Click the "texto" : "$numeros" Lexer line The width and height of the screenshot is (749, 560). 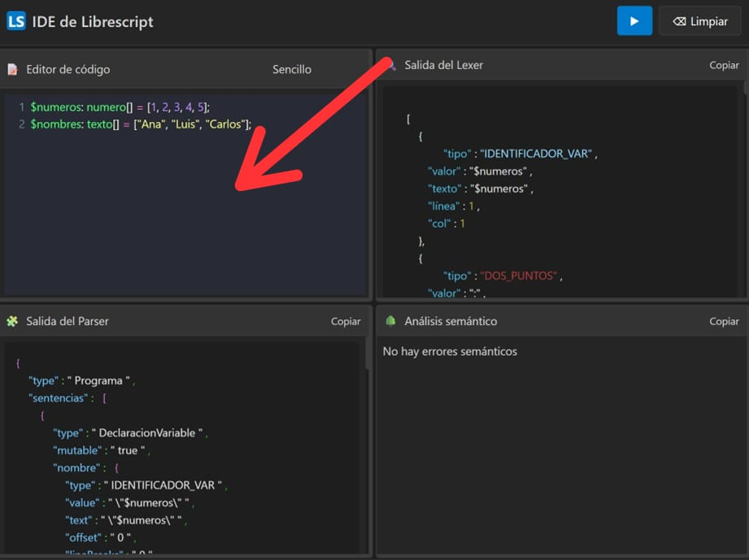481,189
